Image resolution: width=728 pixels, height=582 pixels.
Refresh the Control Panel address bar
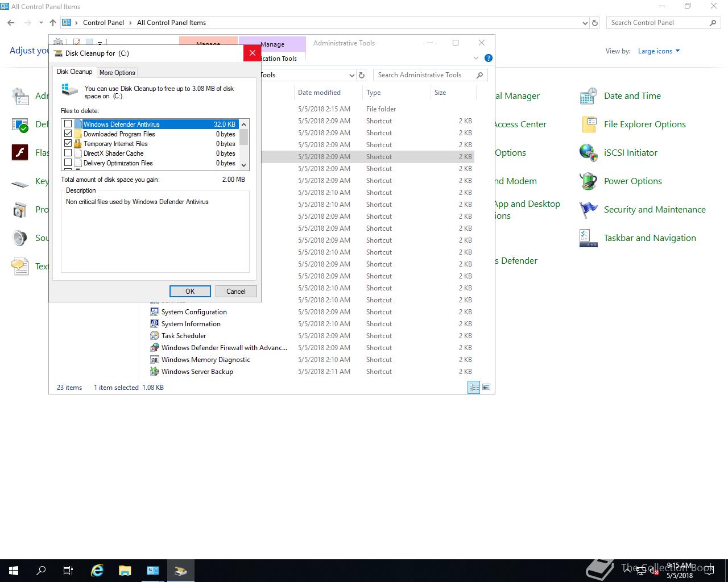pos(595,23)
